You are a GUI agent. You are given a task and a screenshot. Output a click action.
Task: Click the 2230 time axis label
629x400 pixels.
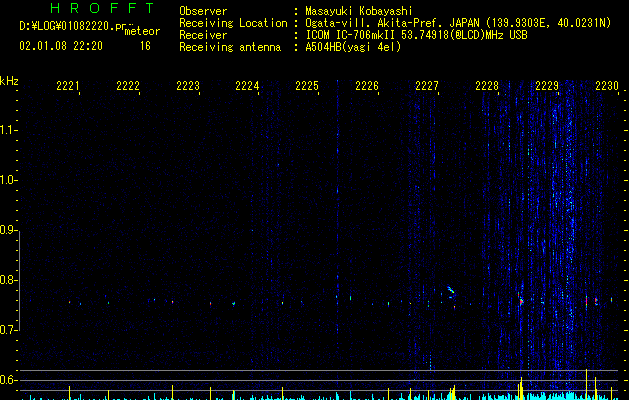pos(607,86)
